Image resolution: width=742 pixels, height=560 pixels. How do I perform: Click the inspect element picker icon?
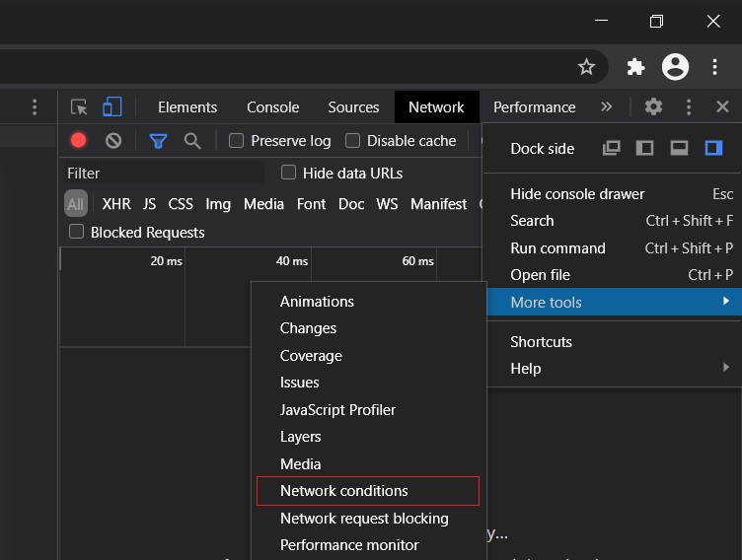click(x=80, y=107)
